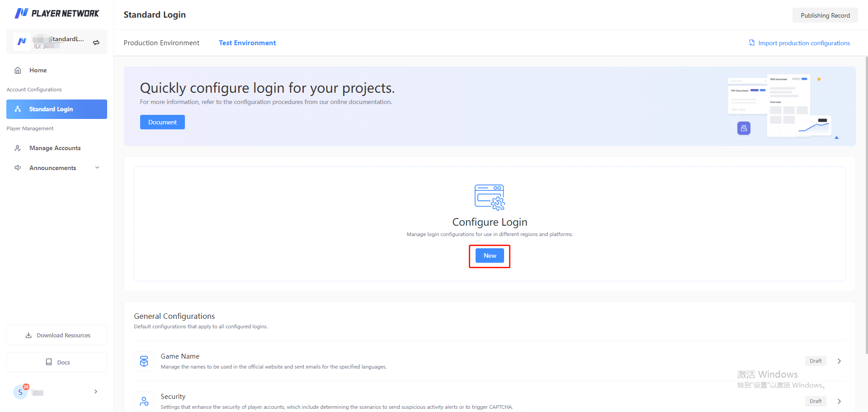Select Standard Login menu item

(57, 109)
